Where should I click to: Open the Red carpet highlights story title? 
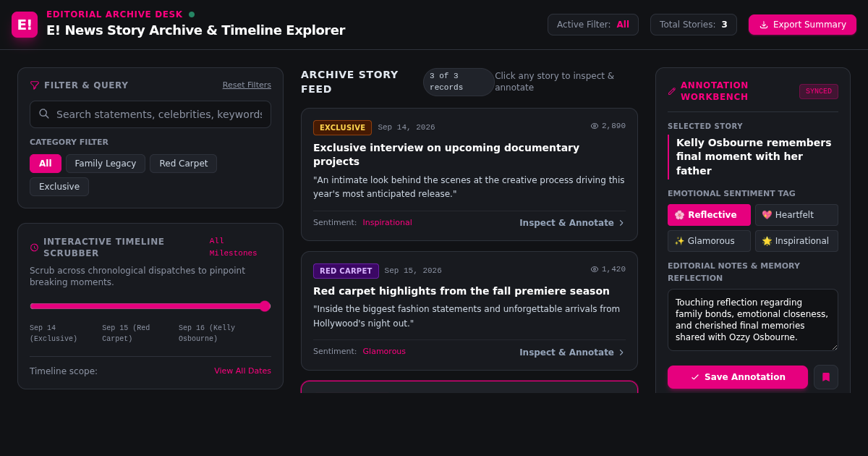(x=461, y=291)
